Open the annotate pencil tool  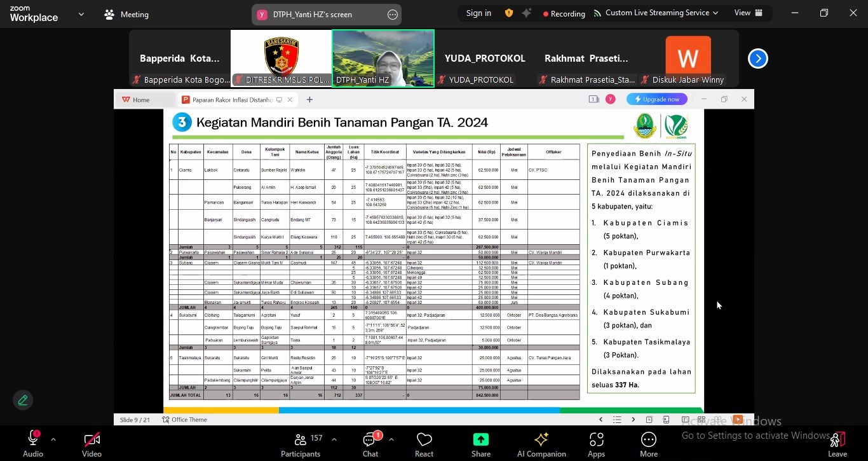(23, 400)
